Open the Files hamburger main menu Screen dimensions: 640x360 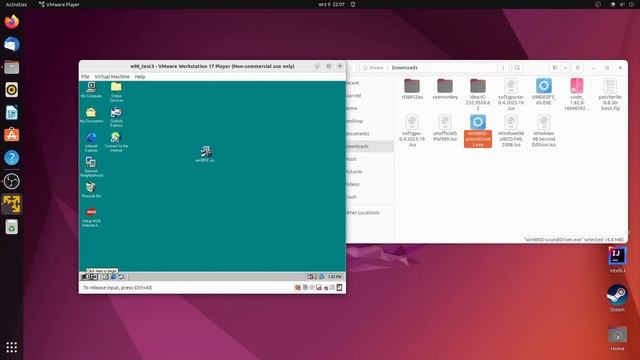pyautogui.click(x=577, y=68)
